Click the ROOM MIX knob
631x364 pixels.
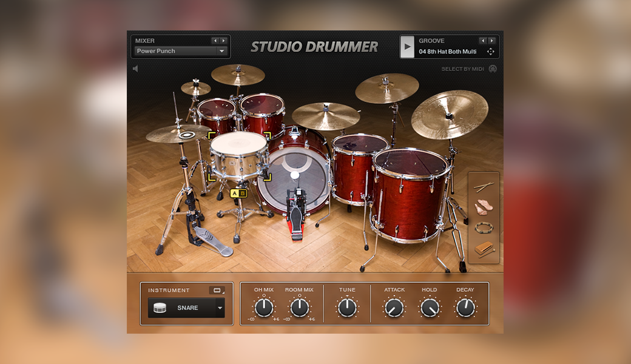[x=299, y=308]
